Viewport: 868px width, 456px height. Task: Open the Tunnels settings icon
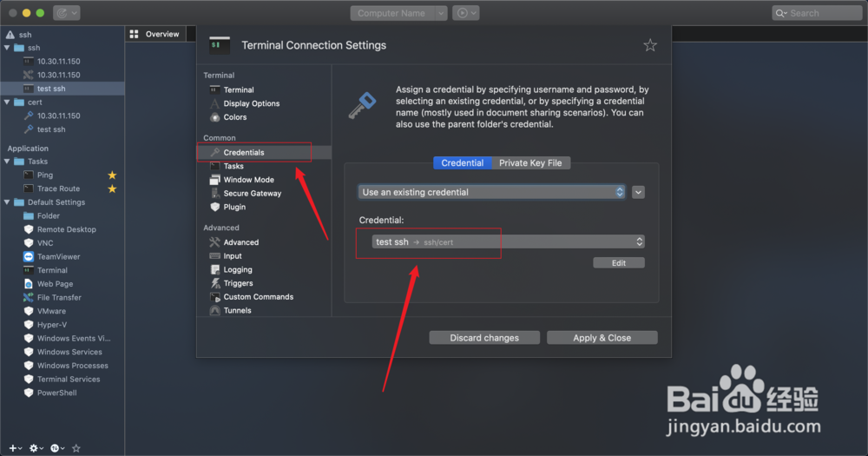pos(214,311)
